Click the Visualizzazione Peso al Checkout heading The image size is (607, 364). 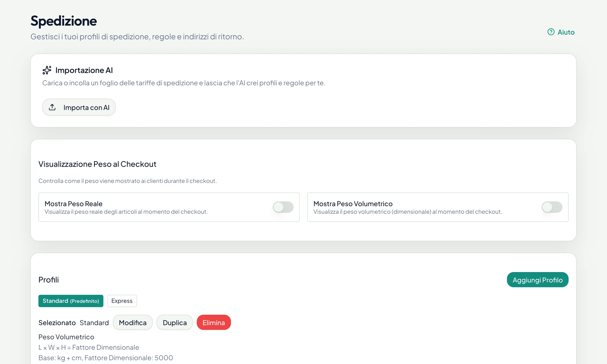click(97, 164)
